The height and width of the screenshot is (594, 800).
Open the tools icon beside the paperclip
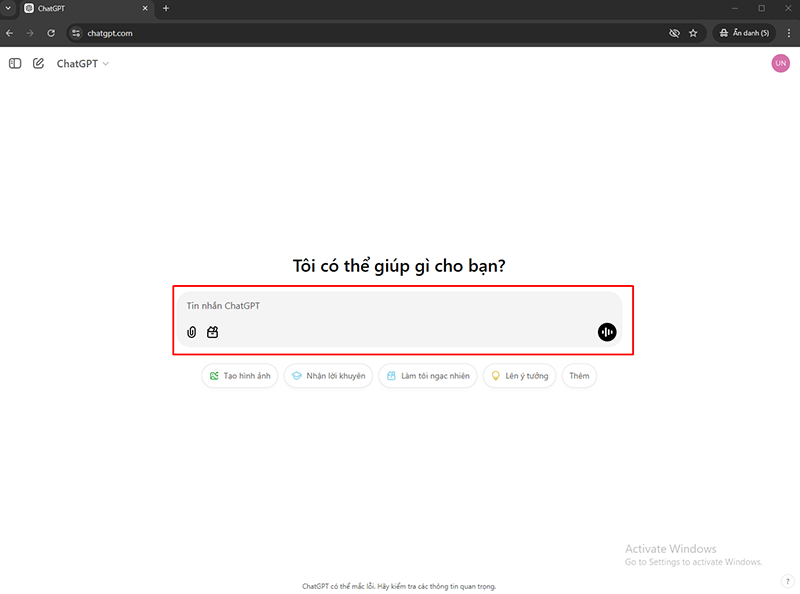click(x=212, y=332)
